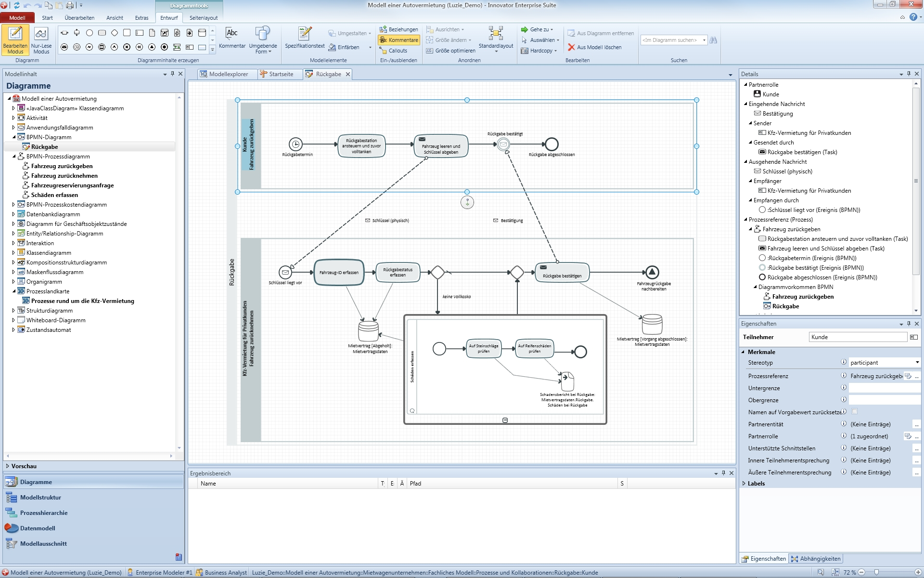
Task: Click Aus Modell löschen red X
Action: point(572,47)
